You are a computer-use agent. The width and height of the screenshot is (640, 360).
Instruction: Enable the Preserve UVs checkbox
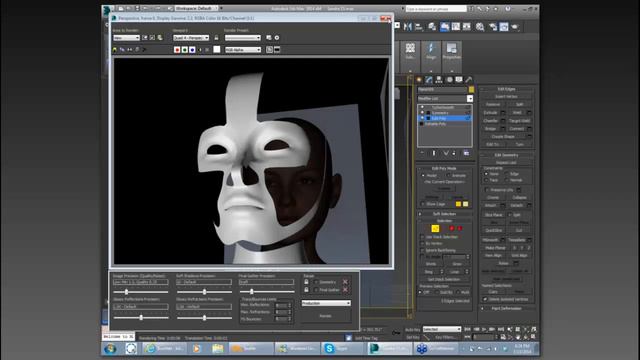(x=487, y=190)
